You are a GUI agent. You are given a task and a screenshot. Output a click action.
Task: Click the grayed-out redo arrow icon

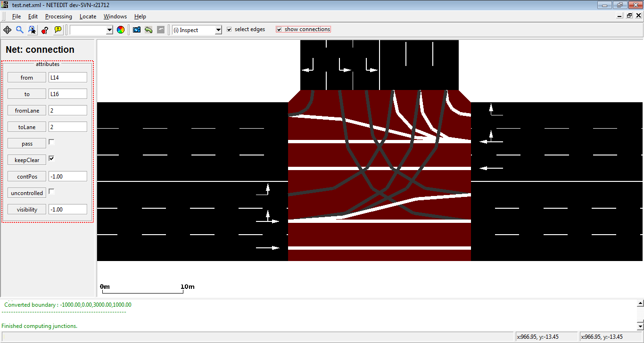[x=161, y=30]
